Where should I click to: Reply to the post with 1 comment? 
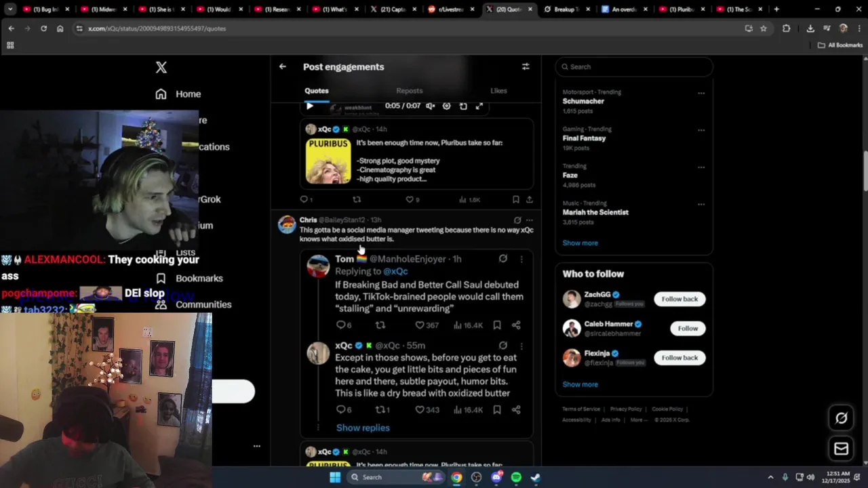(307, 199)
